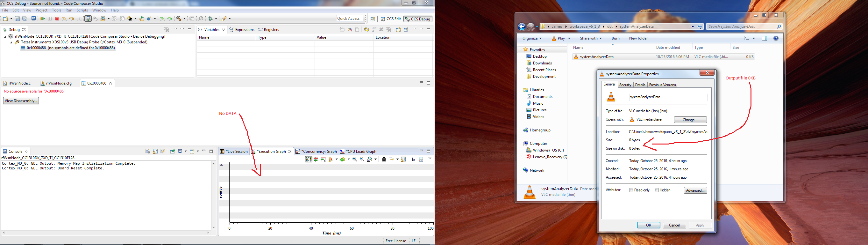Viewport: 868px width, 245px height.
Task: Click the Build hammer icon
Action: pos(179,19)
